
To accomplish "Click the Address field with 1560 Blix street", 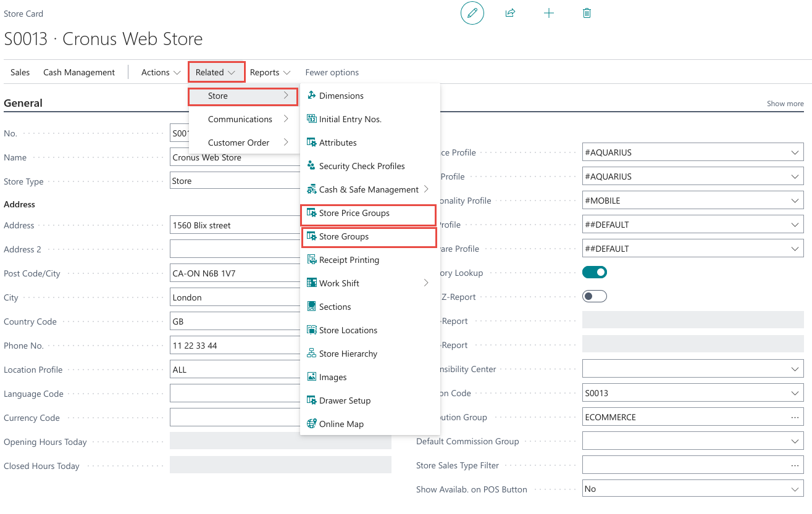I will click(235, 225).
